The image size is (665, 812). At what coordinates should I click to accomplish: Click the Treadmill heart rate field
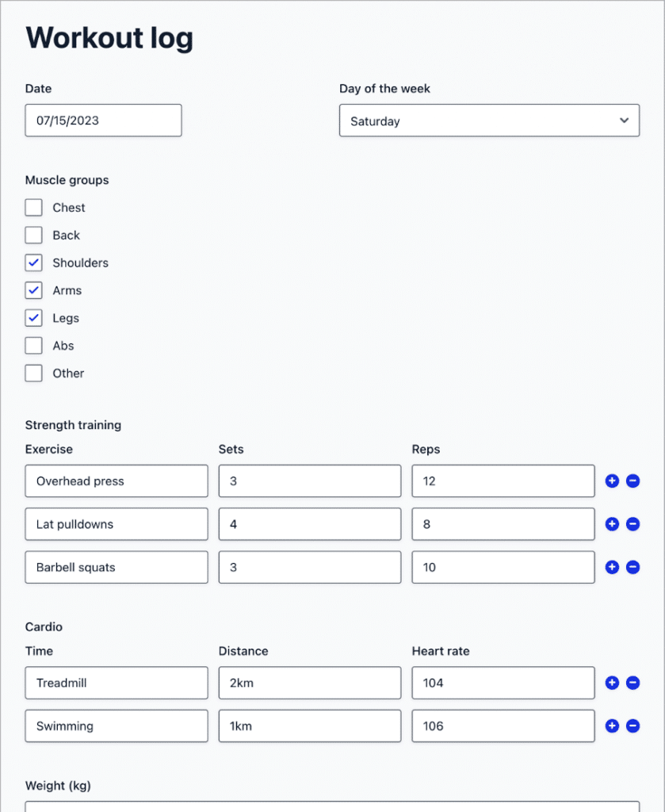click(503, 683)
